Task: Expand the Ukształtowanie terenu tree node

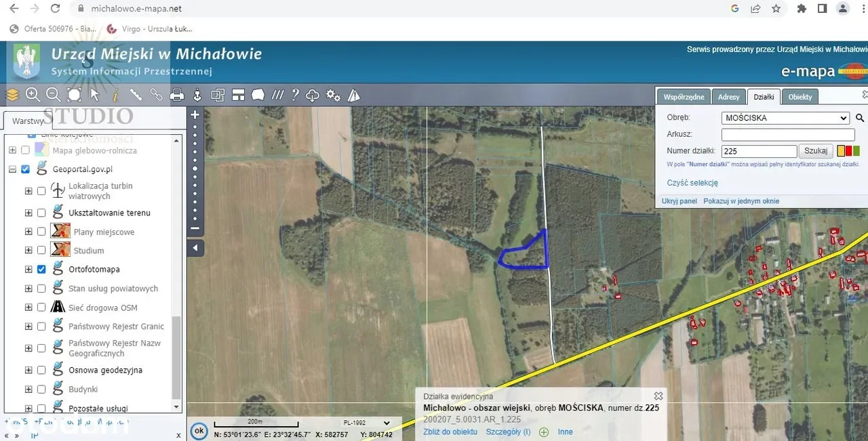Action: pos(28,213)
